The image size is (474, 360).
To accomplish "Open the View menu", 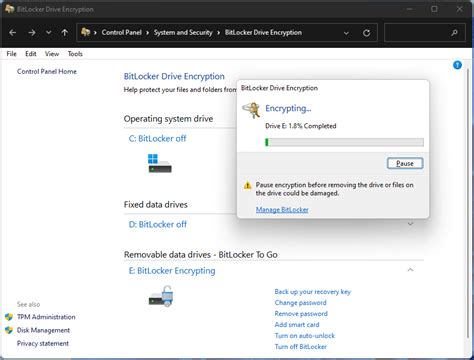I will (x=52, y=54).
